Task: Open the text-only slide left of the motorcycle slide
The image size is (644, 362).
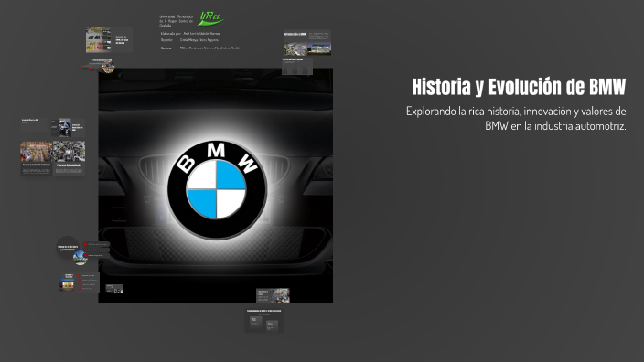Action: point(35,125)
